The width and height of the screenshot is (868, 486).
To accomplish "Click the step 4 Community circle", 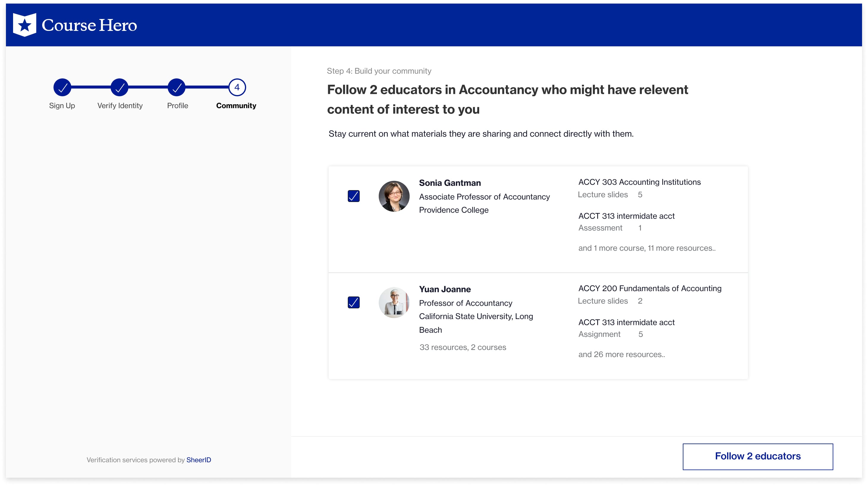I will tap(237, 88).
